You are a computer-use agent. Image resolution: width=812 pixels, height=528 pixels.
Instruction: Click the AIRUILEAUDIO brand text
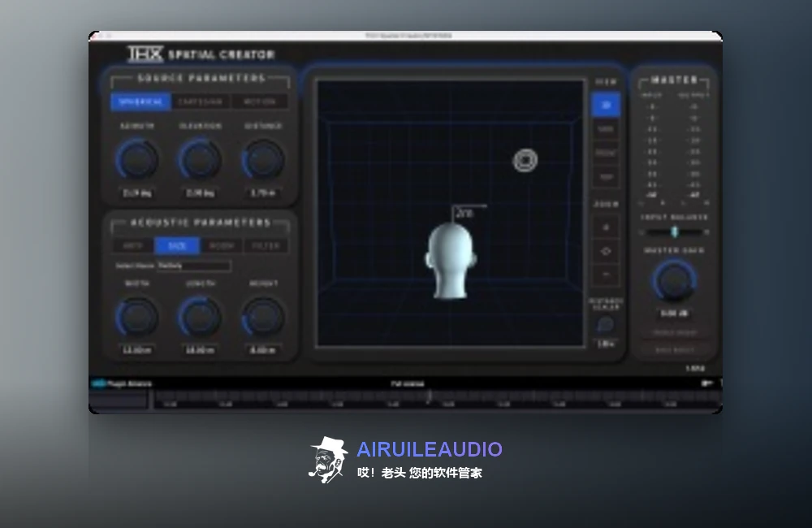pyautogui.click(x=430, y=449)
